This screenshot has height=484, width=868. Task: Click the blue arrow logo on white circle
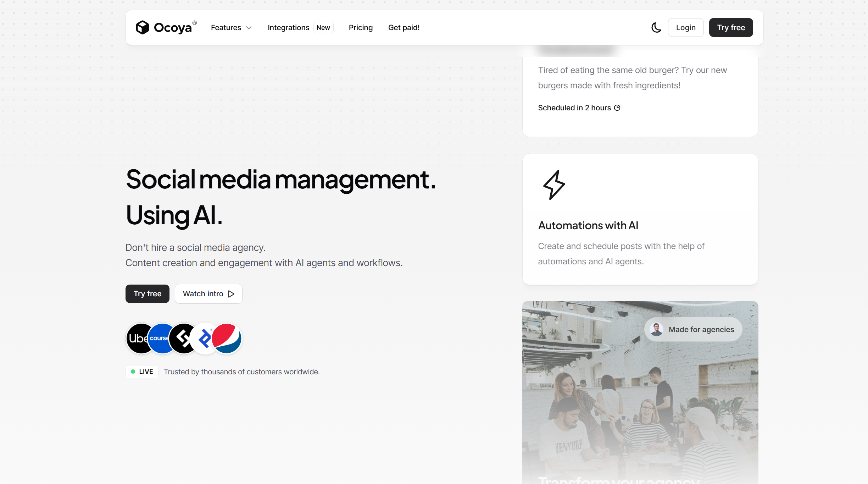[x=203, y=338]
